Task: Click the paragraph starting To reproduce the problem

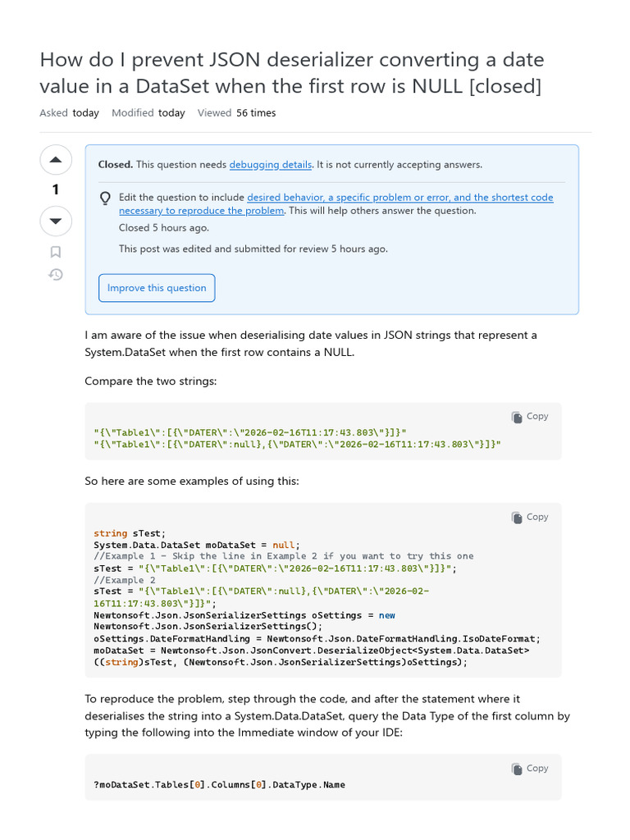Action: click(327, 715)
